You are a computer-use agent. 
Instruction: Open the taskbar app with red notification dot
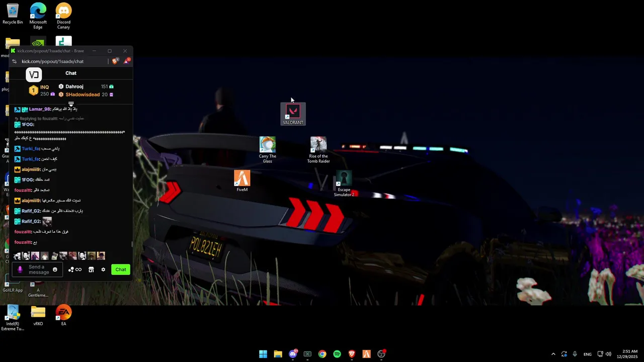[381, 354]
